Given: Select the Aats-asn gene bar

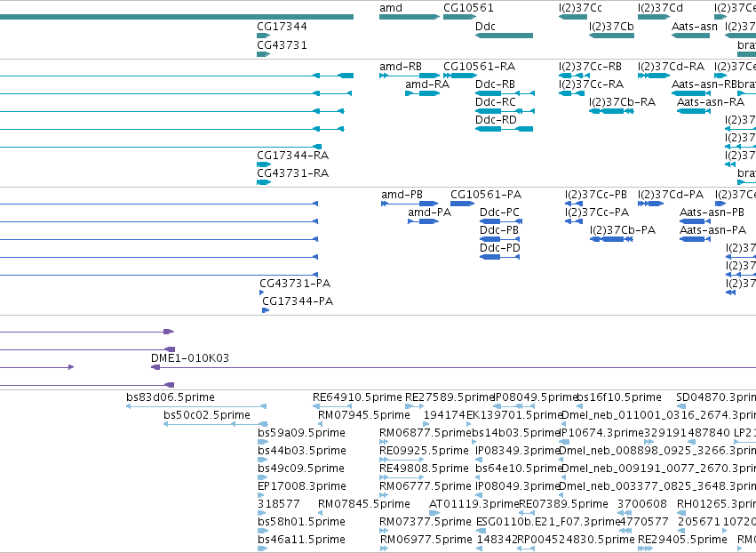Looking at the screenshot, I should [x=690, y=36].
